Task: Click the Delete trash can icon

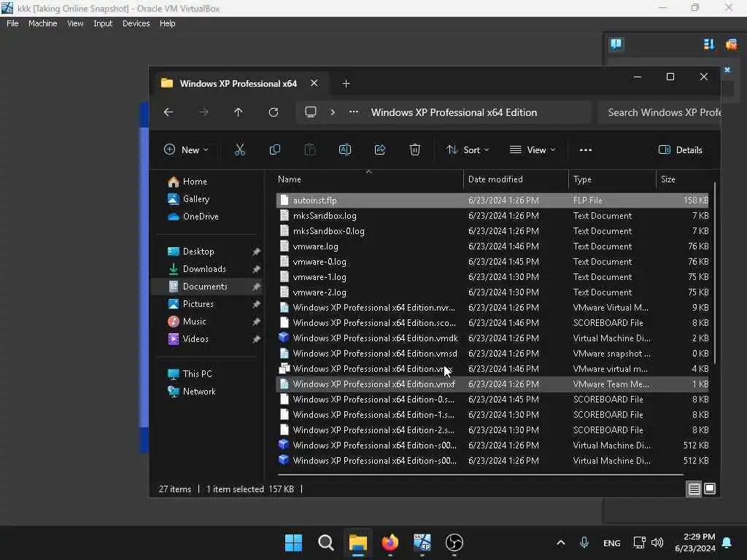Action: [415, 149]
